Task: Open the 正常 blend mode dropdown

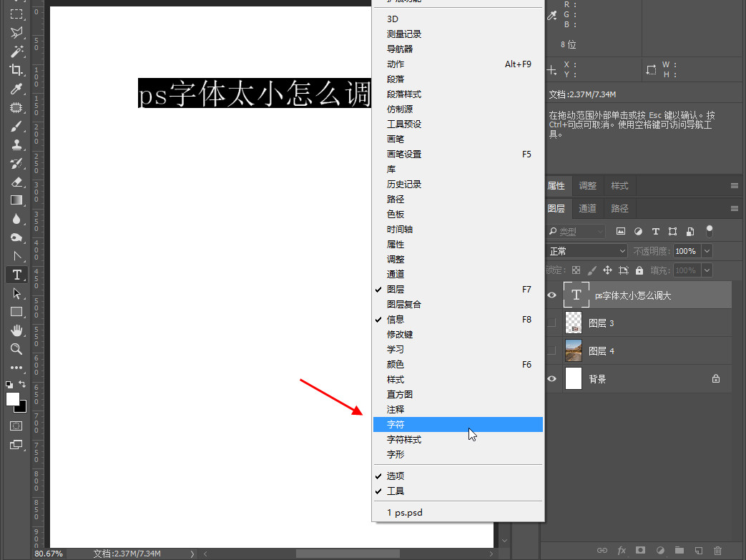Action: pyautogui.click(x=587, y=251)
